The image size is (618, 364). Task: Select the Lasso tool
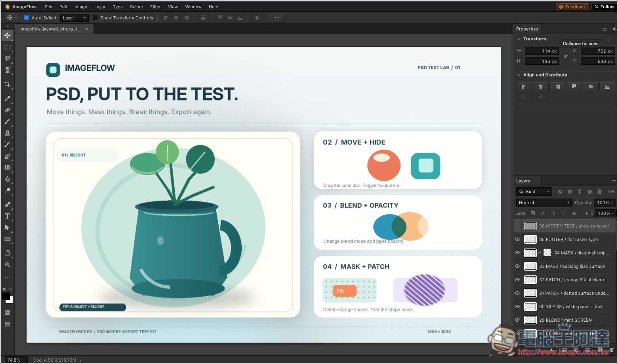[x=8, y=59]
